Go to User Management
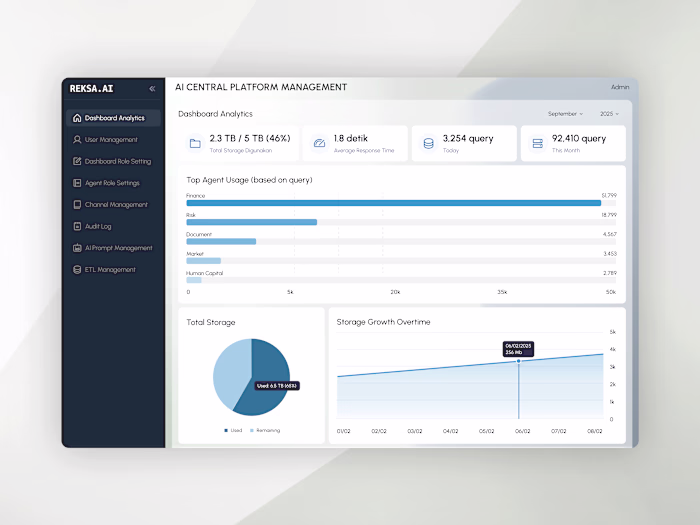Screen dimensions: 700x525 point(111,140)
